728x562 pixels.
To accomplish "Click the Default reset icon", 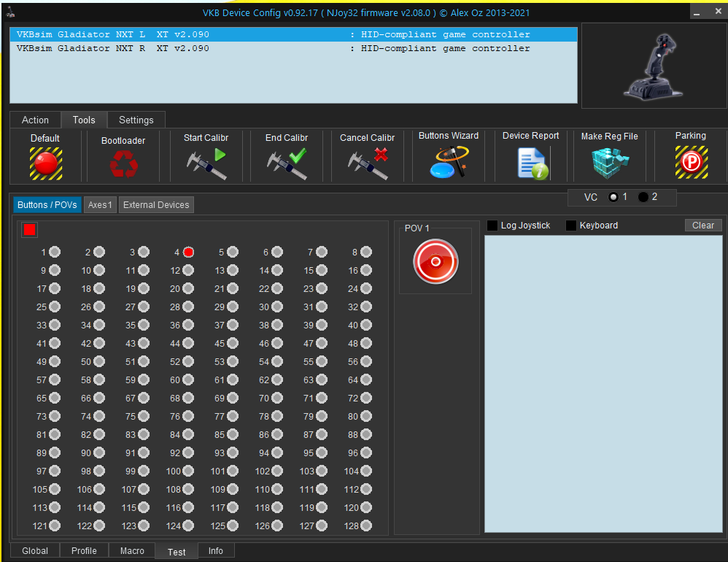I will 46,163.
